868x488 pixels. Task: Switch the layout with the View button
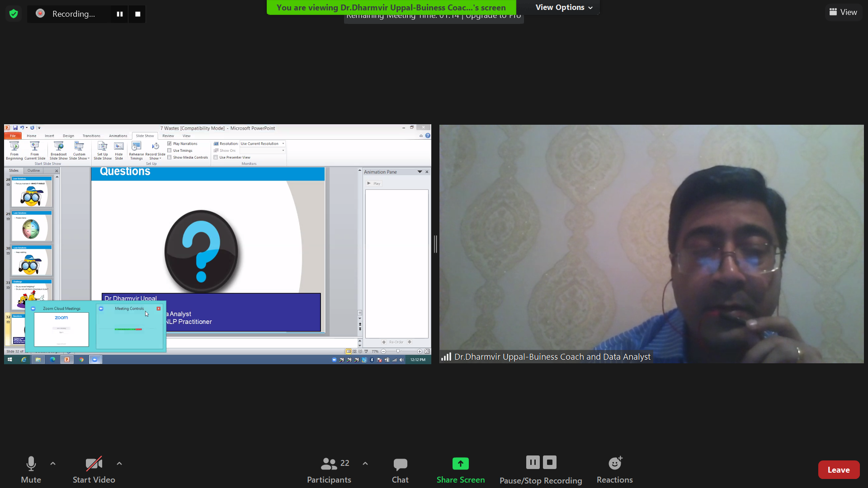point(843,12)
